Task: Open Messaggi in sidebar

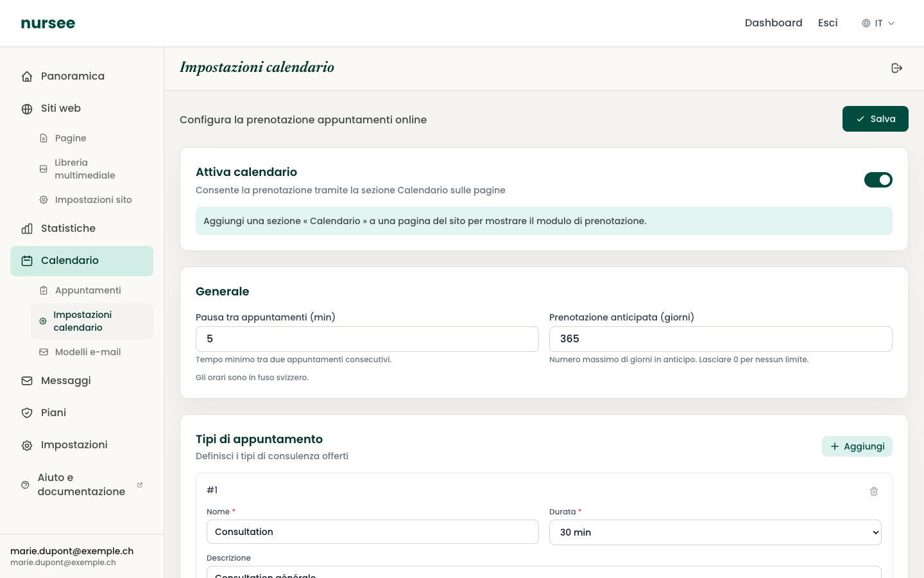Action: pos(81,381)
